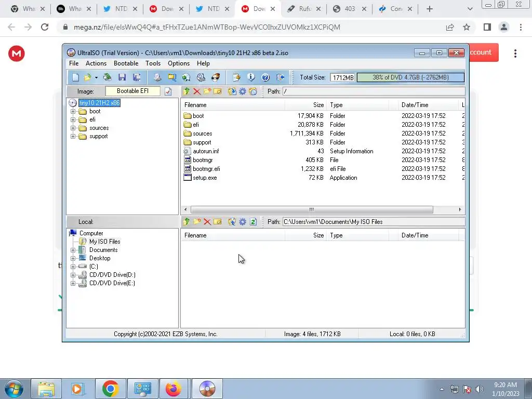Click the Make CD/DVD Image icon
The width and height of the screenshot is (532, 399).
click(157, 77)
